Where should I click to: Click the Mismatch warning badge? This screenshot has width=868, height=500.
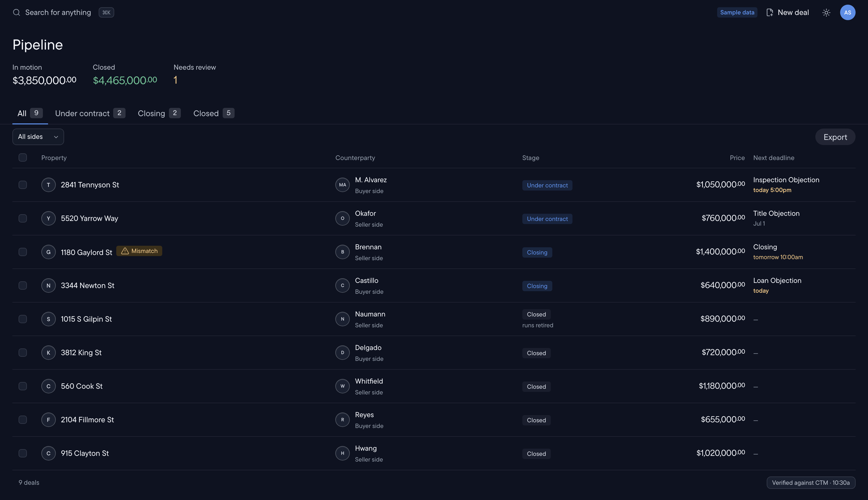(139, 251)
